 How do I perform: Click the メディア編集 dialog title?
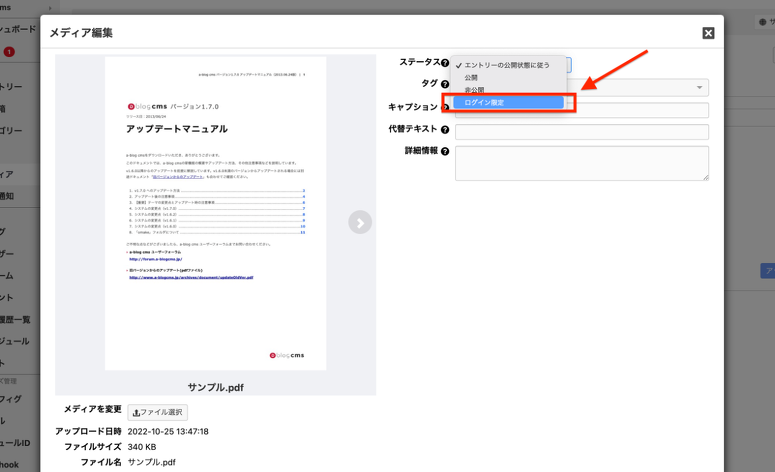pyautogui.click(x=81, y=33)
